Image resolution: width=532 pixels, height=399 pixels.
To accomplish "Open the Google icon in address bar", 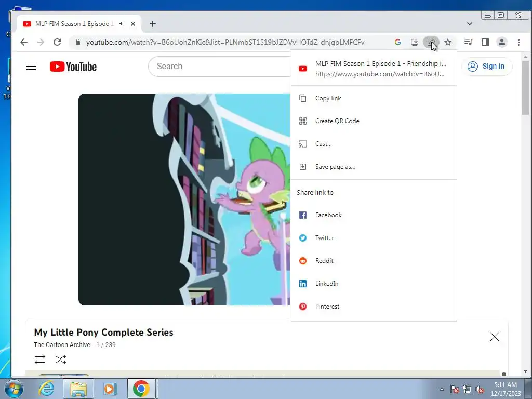I will 397,42.
